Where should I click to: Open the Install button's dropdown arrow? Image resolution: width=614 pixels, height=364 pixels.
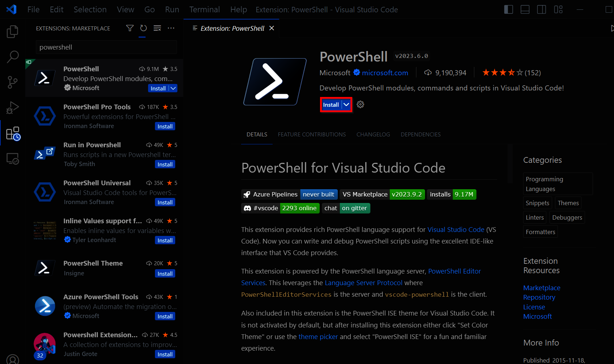point(346,105)
